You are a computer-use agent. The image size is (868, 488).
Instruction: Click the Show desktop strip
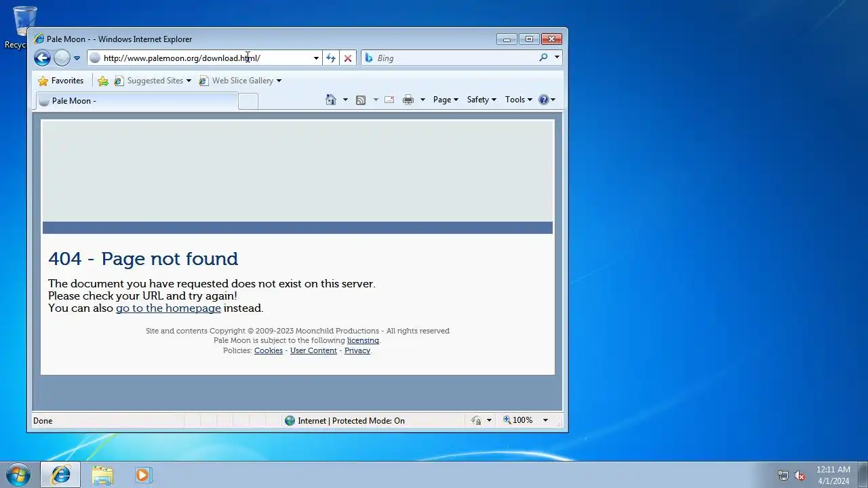[863, 475]
